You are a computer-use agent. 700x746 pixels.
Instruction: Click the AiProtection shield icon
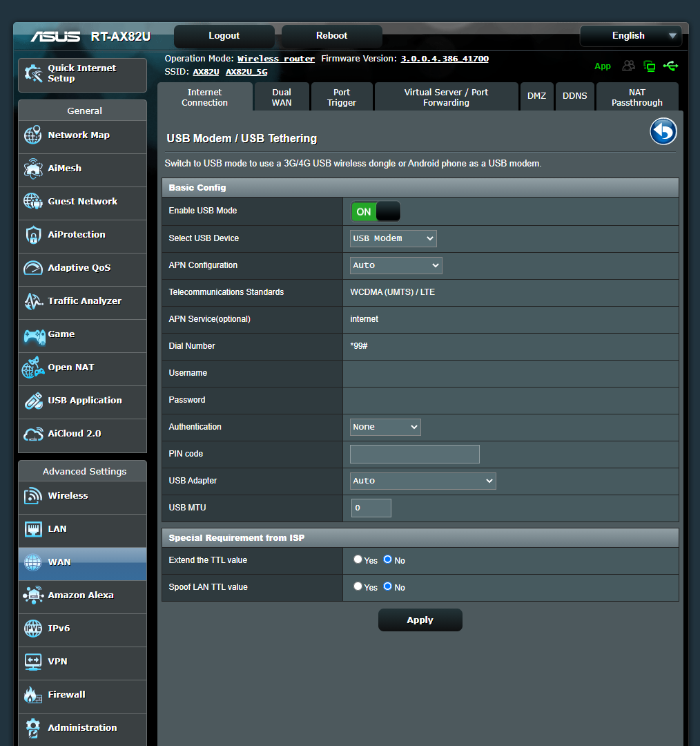[x=33, y=235]
